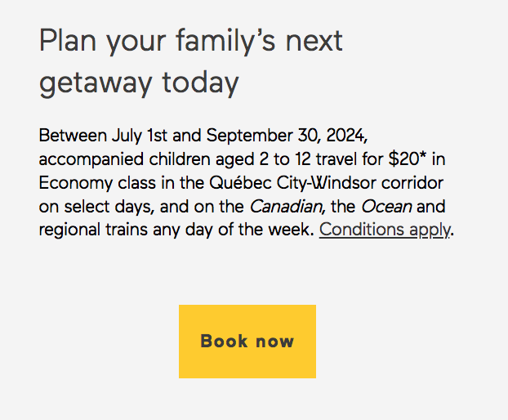The width and height of the screenshot is (508, 420).
Task: Click the "any day of the week" text
Action: [x=234, y=230]
